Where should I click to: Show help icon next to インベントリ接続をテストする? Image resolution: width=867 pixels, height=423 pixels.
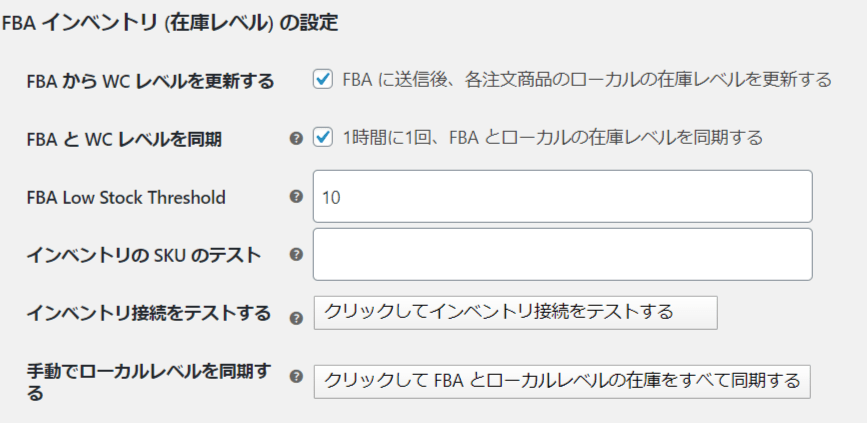tap(296, 318)
